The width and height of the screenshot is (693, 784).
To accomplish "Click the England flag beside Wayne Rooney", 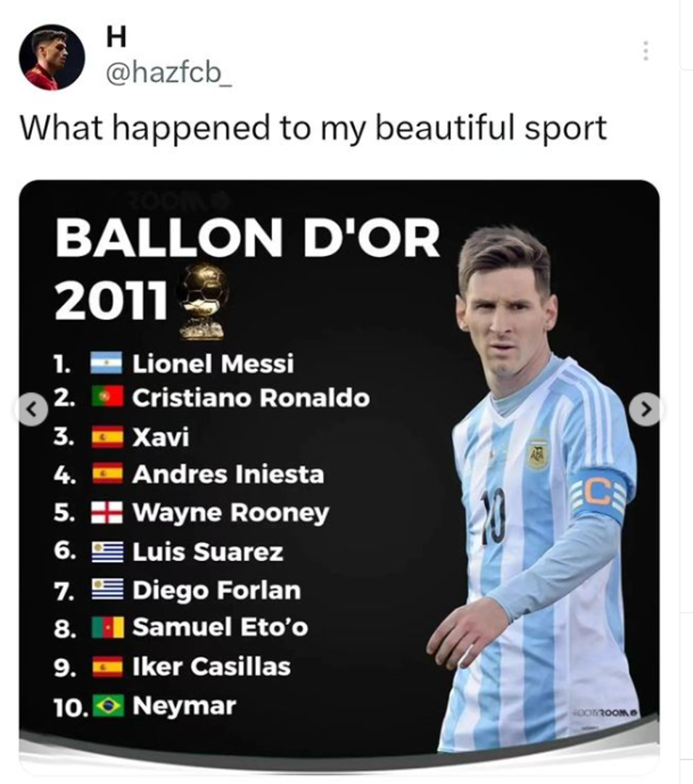I will [x=107, y=513].
